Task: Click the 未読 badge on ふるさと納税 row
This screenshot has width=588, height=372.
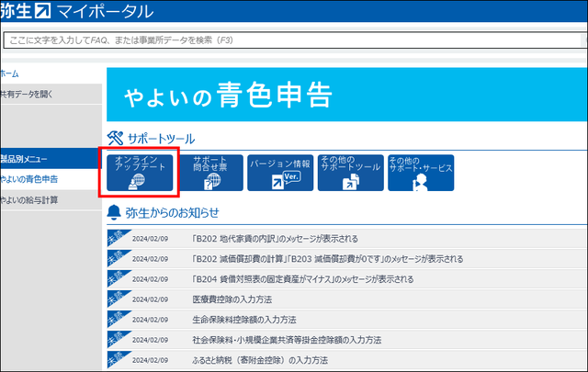Action: click(x=116, y=357)
